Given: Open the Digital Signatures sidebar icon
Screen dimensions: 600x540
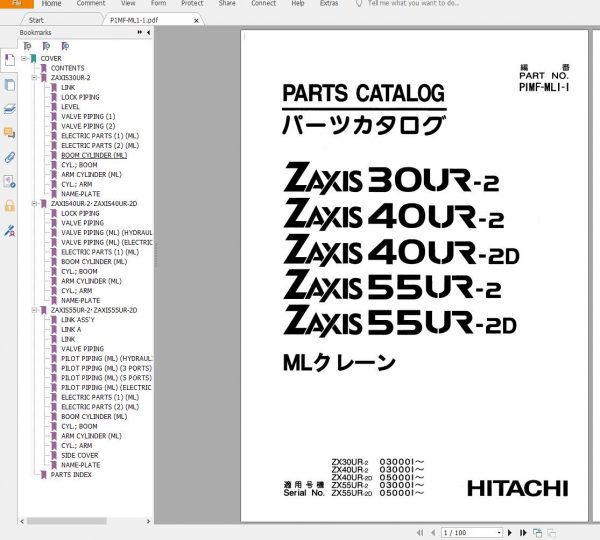Looking at the screenshot, I should click(9, 231).
